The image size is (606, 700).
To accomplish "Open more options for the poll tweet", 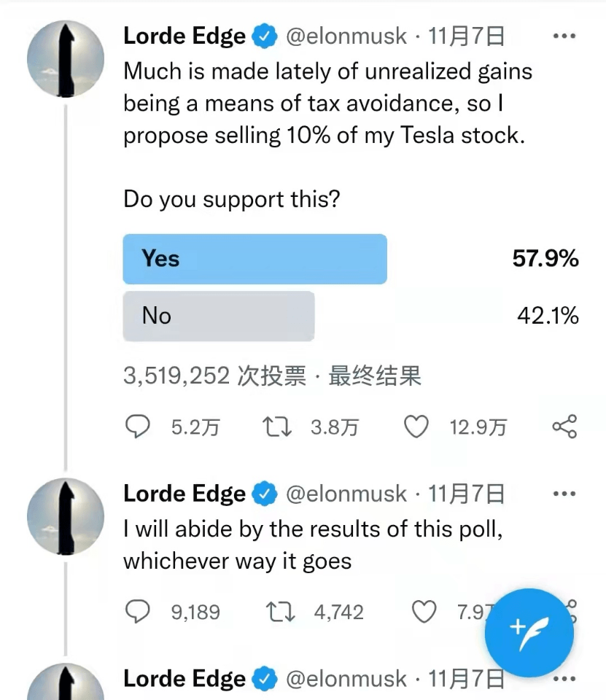I will click(x=564, y=36).
